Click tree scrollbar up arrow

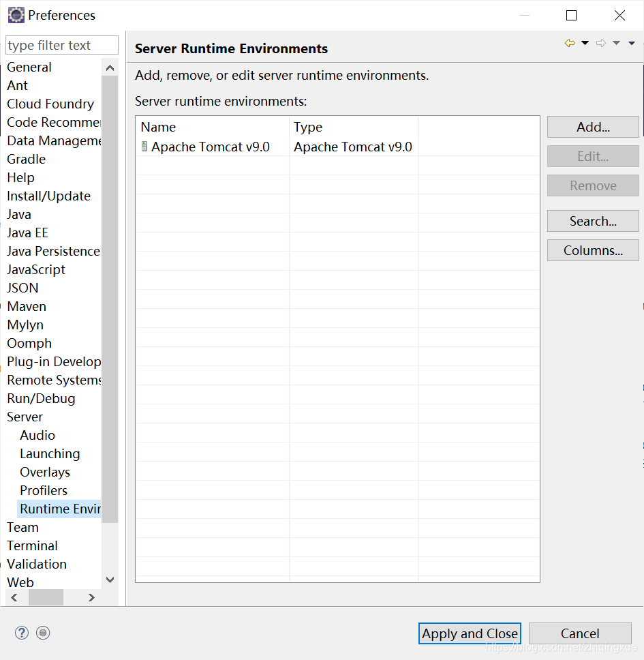tap(110, 67)
